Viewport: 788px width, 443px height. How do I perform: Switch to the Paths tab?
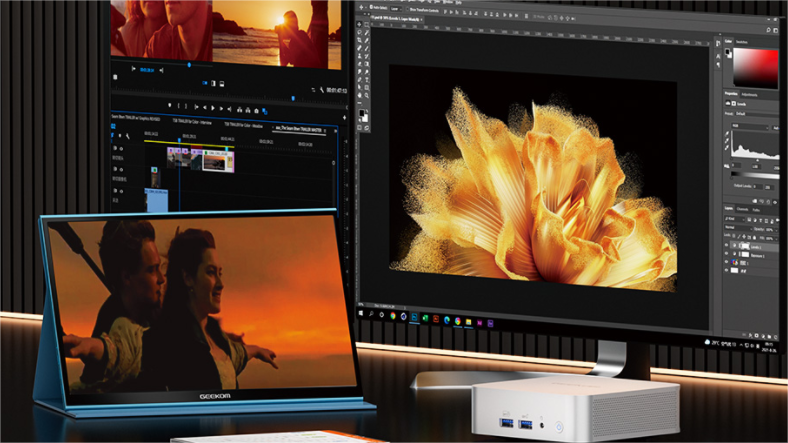(756, 210)
